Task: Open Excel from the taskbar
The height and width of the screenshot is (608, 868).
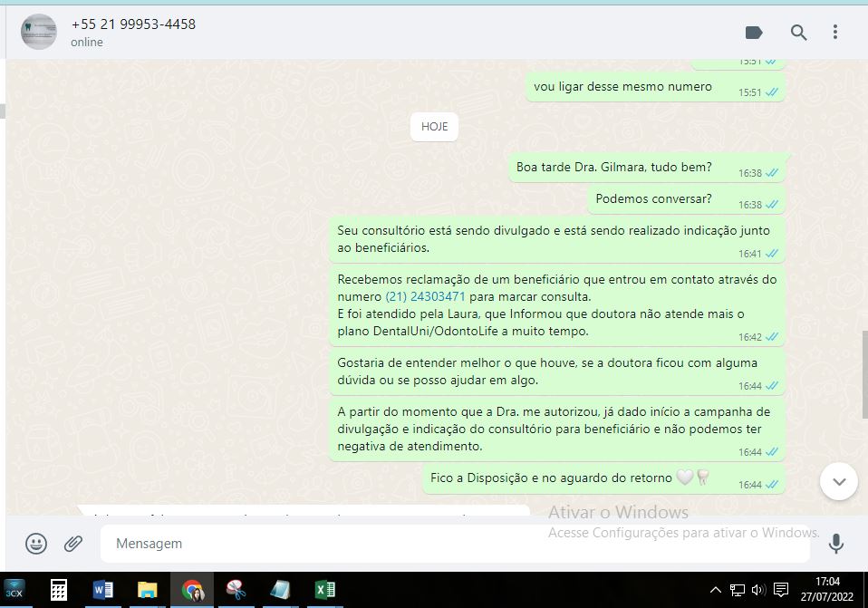Action: click(324, 591)
